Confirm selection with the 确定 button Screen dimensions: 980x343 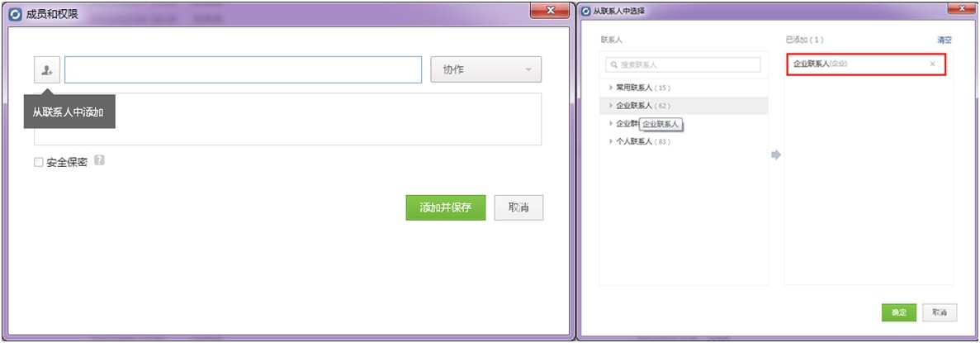[x=898, y=312]
